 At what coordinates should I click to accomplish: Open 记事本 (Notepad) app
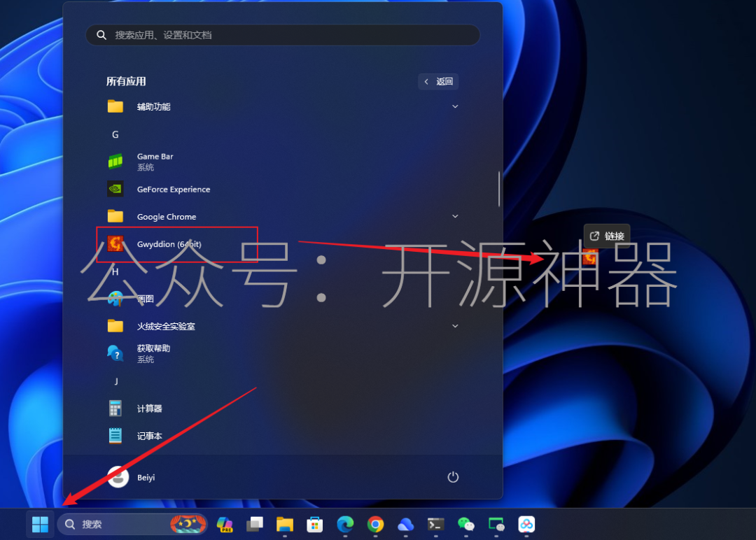(x=282, y=436)
